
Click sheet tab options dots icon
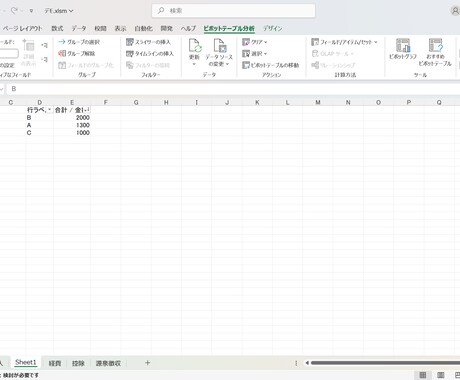296,363
